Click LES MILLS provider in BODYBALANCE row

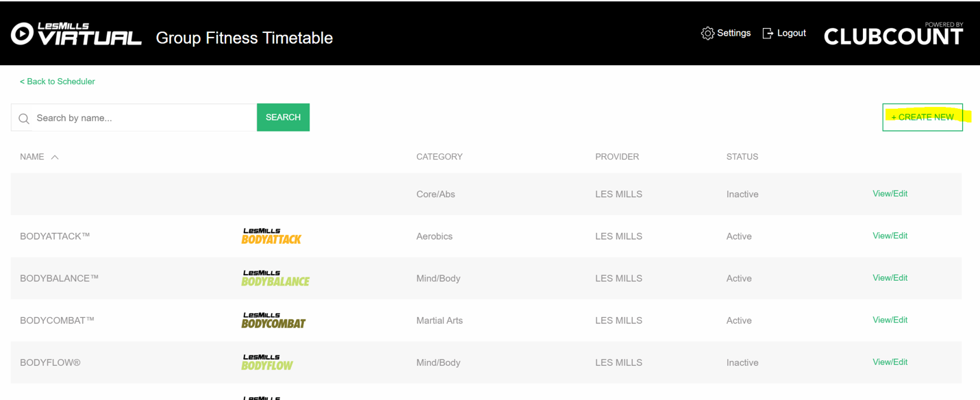point(618,279)
